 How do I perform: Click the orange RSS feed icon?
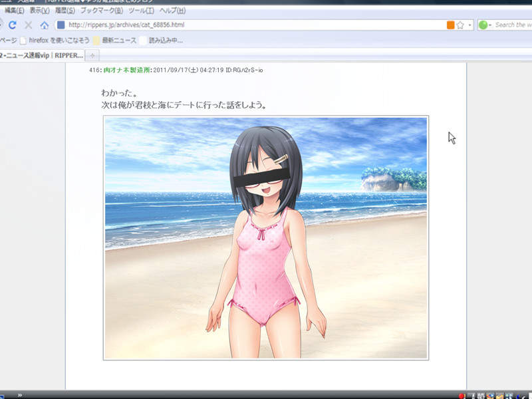pos(451,25)
